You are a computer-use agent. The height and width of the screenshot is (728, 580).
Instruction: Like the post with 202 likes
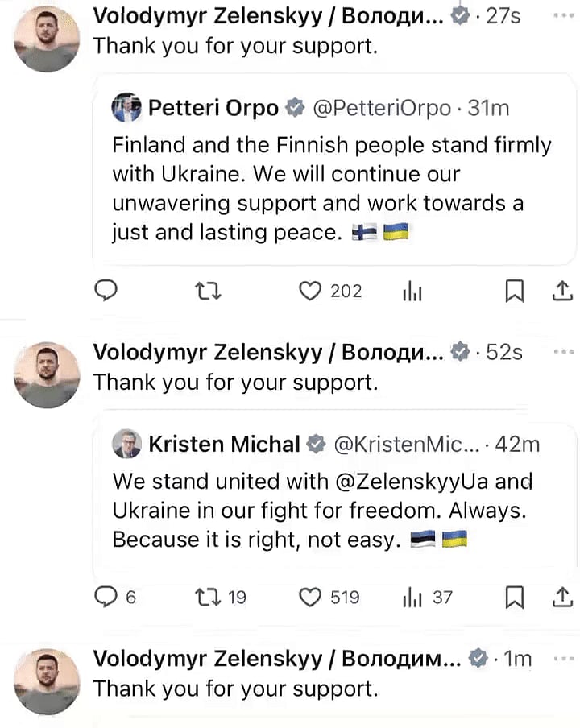[311, 292]
